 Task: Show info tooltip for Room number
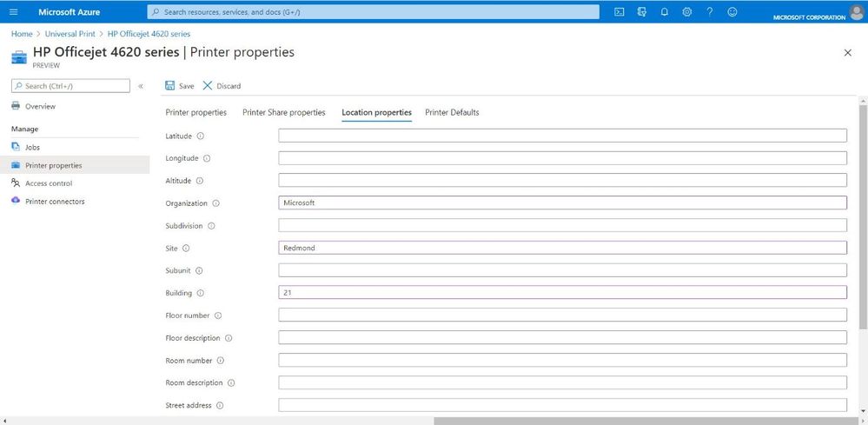coord(221,361)
